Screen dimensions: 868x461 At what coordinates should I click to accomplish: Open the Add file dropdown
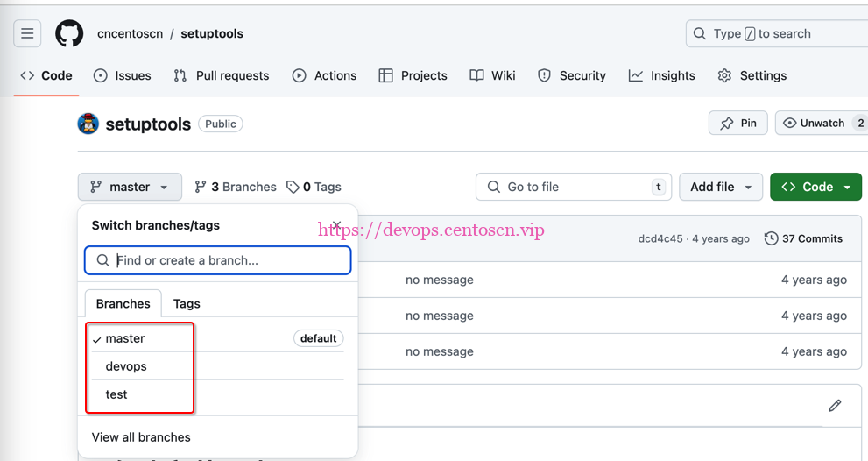point(721,187)
